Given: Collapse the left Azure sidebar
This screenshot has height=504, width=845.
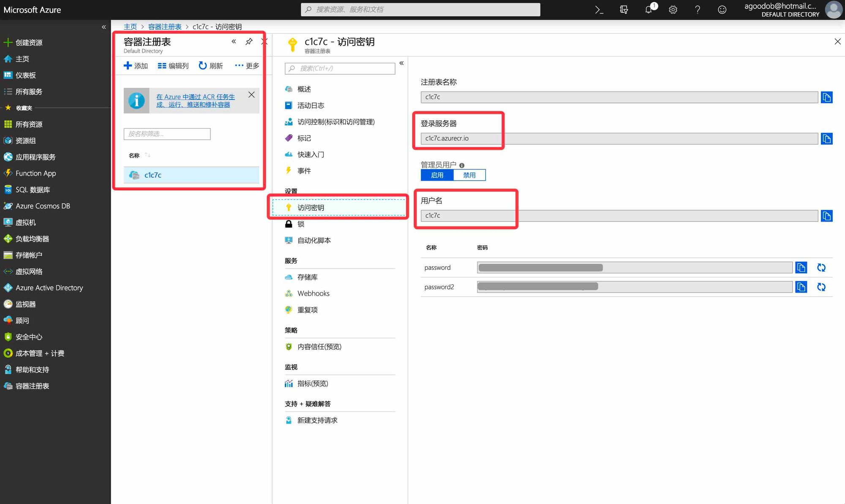Looking at the screenshot, I should tap(104, 27).
